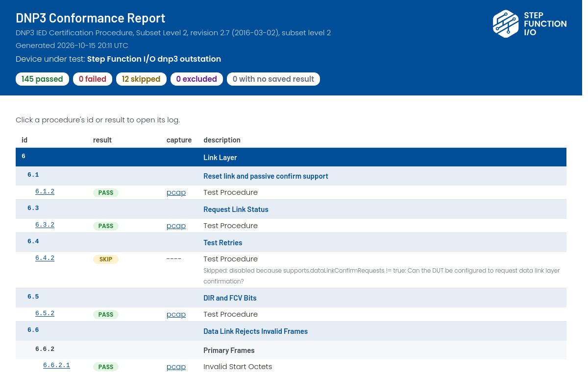588x372 pixels.
Task: Download the pcap capture for 6.3.2
Action: (176, 226)
